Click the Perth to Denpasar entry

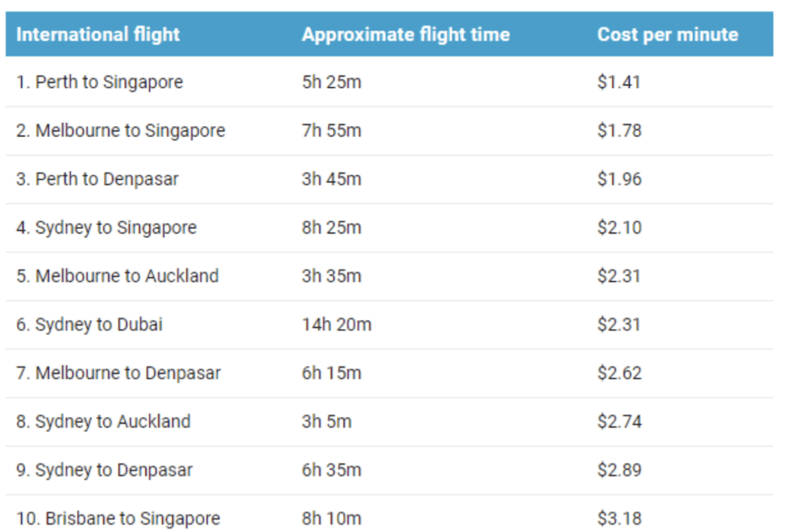pyautogui.click(x=98, y=179)
